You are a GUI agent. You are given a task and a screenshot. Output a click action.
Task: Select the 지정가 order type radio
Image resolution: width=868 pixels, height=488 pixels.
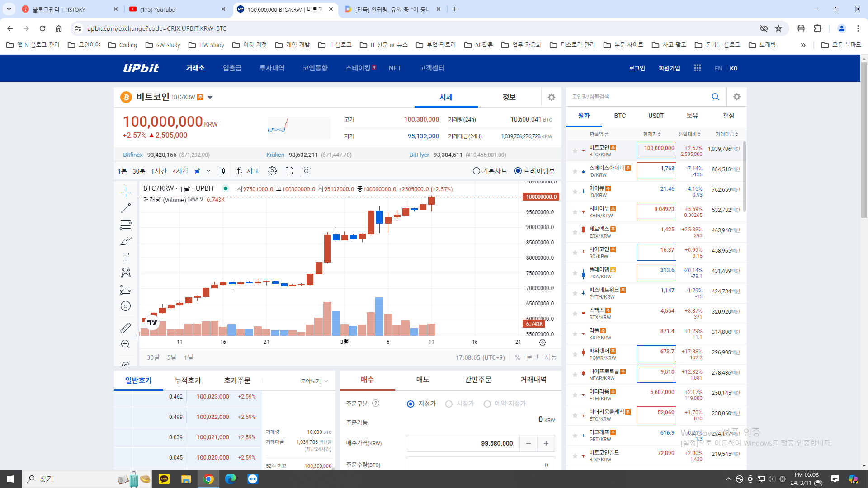point(410,404)
